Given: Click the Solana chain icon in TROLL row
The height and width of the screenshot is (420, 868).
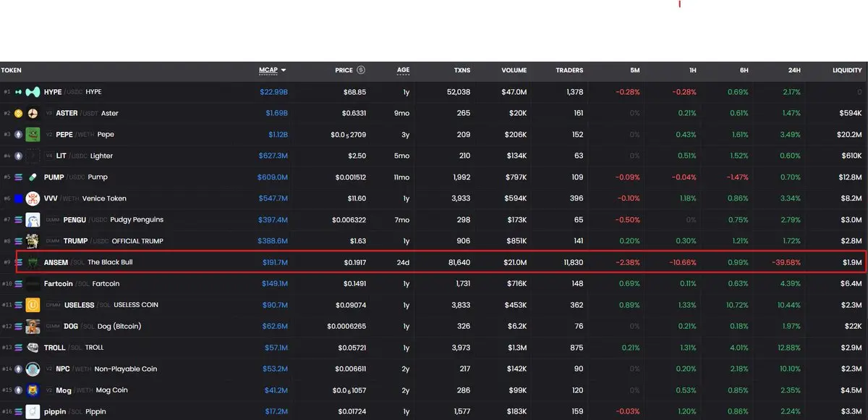Looking at the screenshot, I should (19, 348).
